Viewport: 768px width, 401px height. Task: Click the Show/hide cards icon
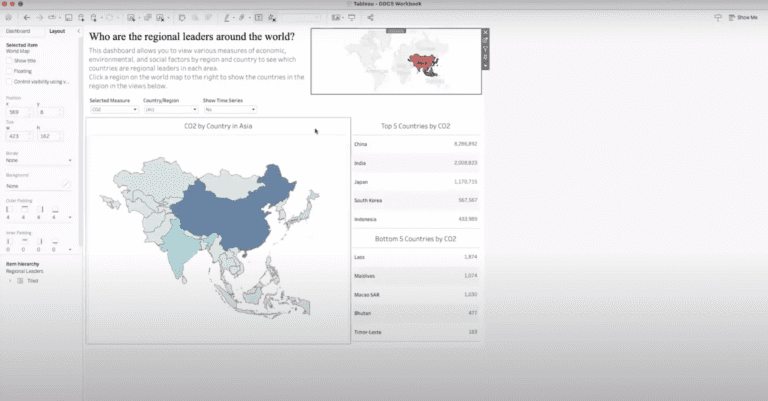(336, 18)
